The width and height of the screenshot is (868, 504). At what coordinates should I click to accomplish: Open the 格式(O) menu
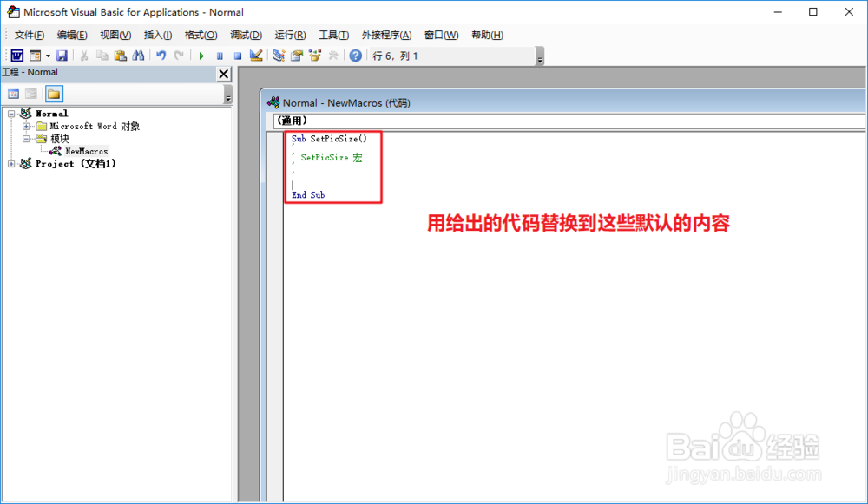tap(201, 35)
